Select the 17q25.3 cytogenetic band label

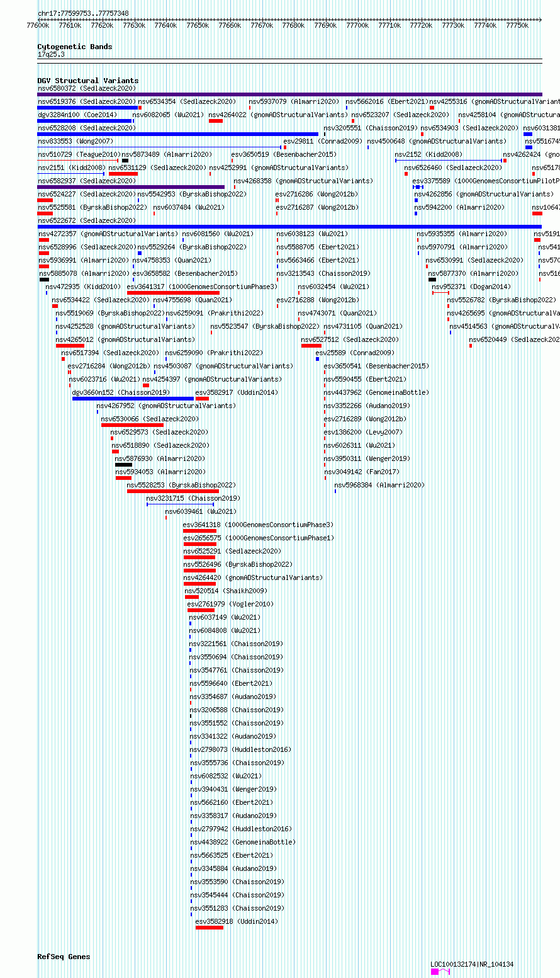[51, 54]
